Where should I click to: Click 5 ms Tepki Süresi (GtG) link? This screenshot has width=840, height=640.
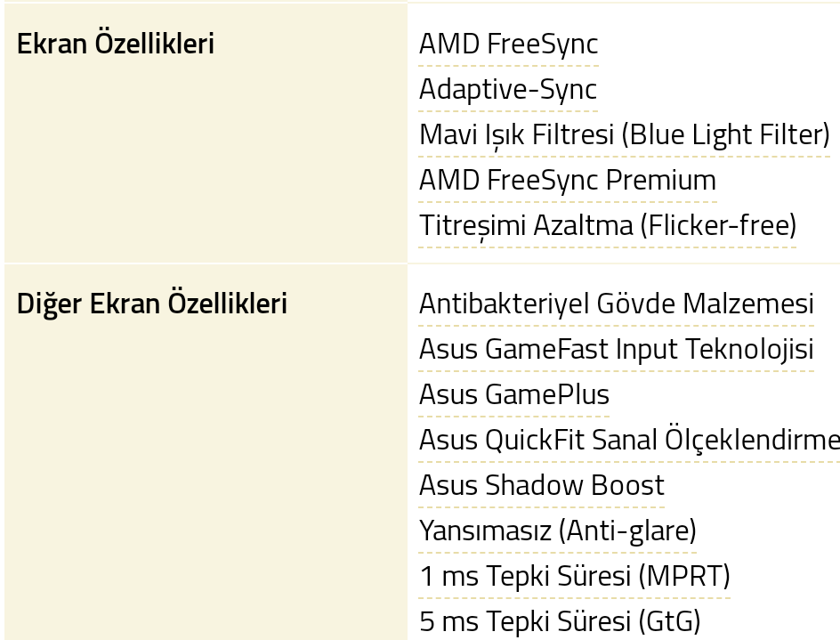click(560, 621)
